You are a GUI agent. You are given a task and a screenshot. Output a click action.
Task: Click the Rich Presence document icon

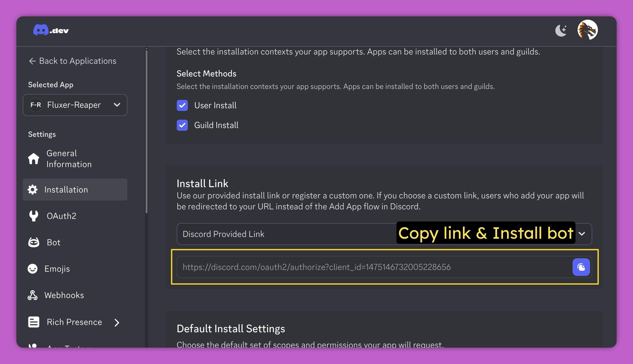coord(33,322)
